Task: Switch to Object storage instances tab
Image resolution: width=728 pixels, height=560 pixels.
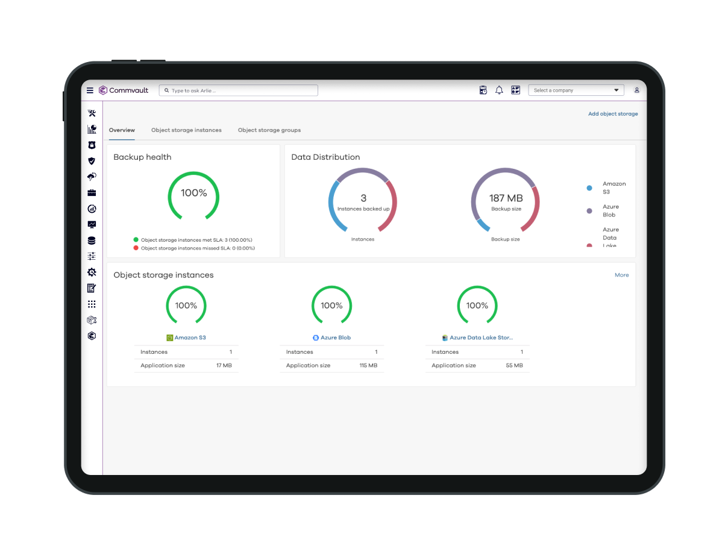Action: 186,130
